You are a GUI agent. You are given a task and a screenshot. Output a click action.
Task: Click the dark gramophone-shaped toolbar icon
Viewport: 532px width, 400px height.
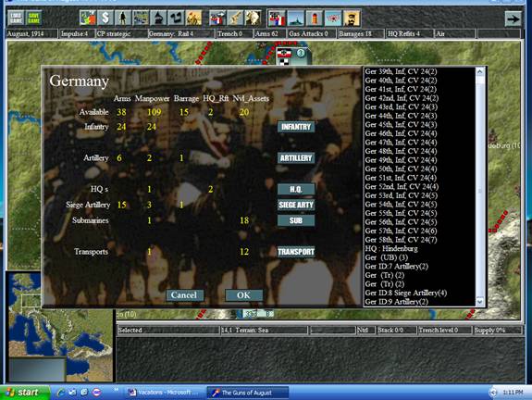click(158, 18)
